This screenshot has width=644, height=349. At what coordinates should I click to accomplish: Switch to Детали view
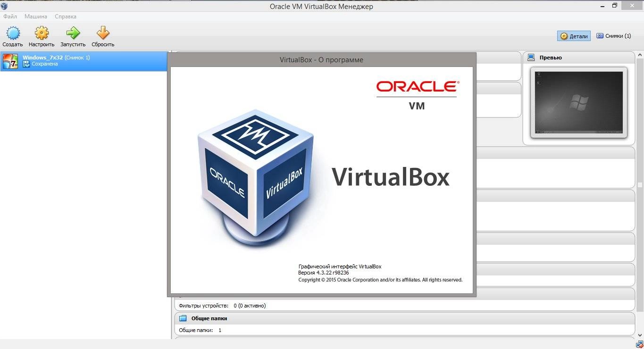pyautogui.click(x=574, y=36)
